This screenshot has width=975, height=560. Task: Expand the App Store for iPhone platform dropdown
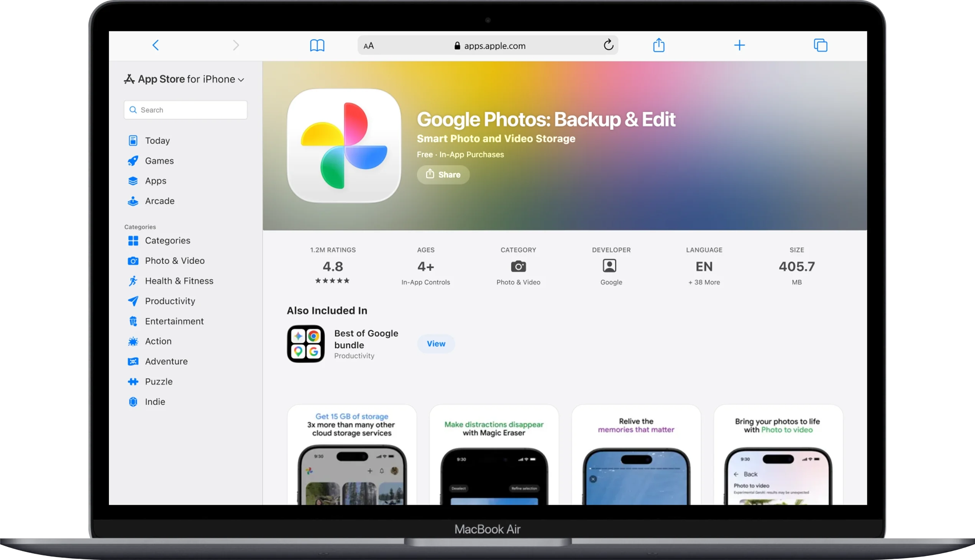tap(184, 79)
